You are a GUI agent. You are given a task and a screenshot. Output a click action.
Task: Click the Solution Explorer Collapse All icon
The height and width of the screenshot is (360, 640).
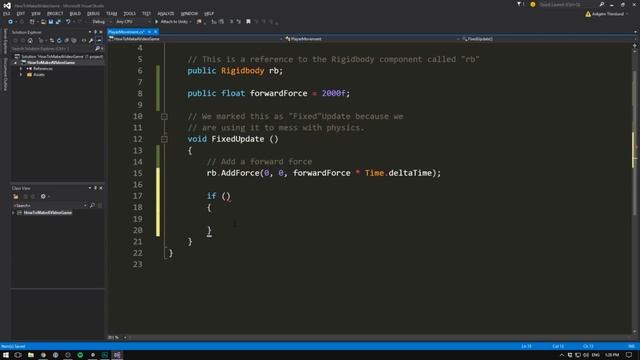[x=67, y=40]
